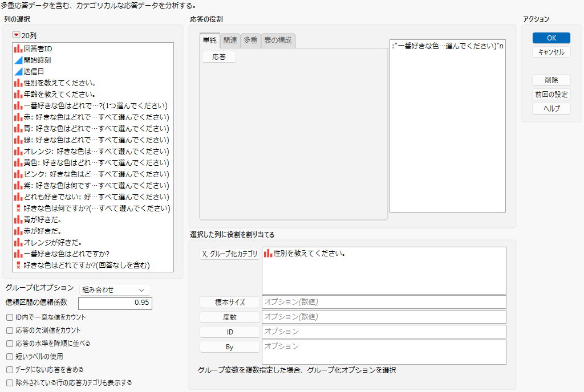Click the icon of the 紫: 好きな色 column

tap(18, 186)
